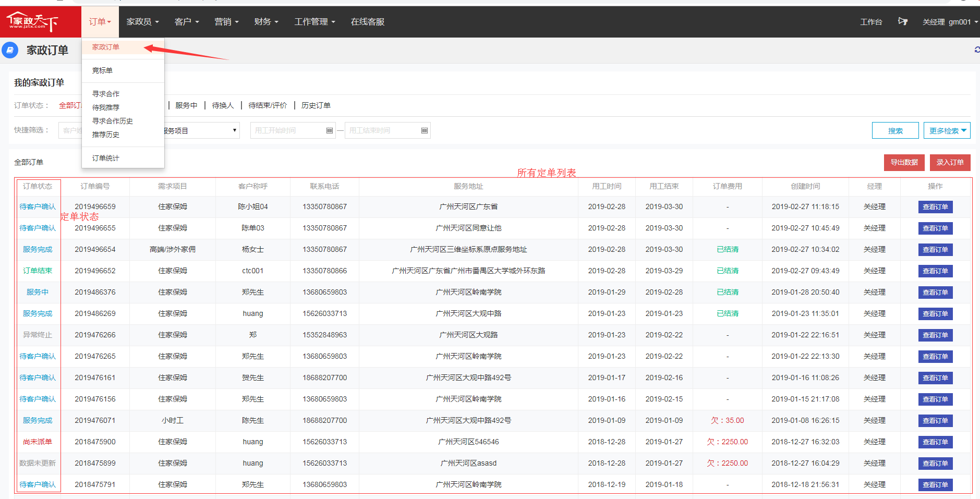Viewport: 980px width, 499px height.
Task: Click the 搜索 button
Action: pos(895,130)
